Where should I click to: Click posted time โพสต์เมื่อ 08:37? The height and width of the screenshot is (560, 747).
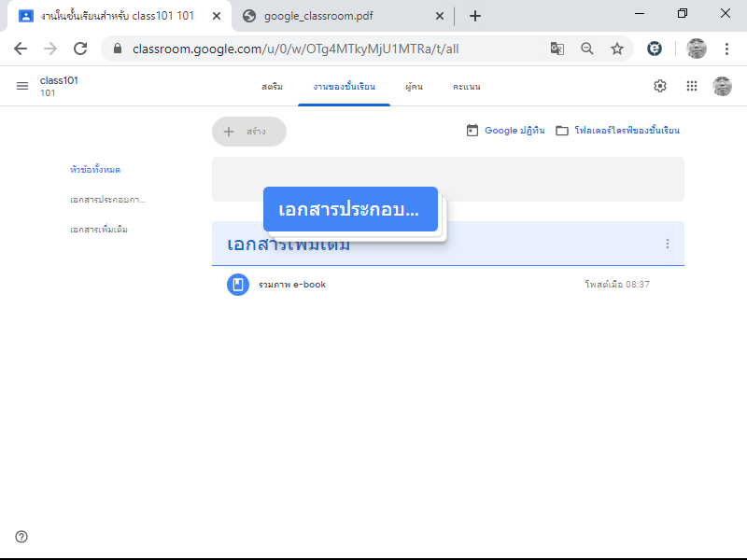pos(617,285)
